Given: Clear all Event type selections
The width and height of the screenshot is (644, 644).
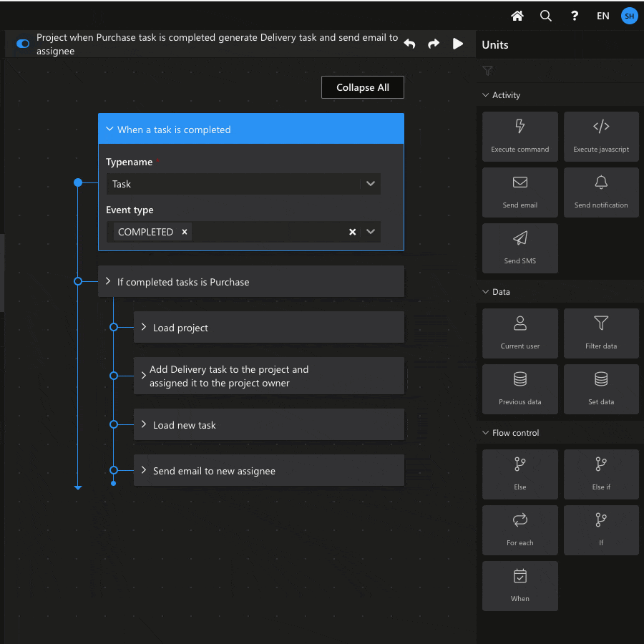Looking at the screenshot, I should point(352,232).
